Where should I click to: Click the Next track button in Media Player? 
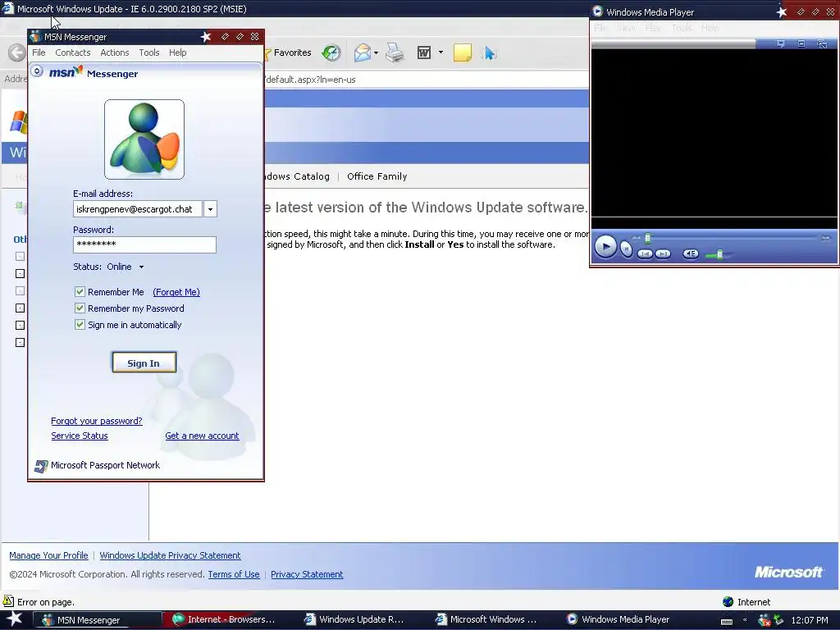663,253
